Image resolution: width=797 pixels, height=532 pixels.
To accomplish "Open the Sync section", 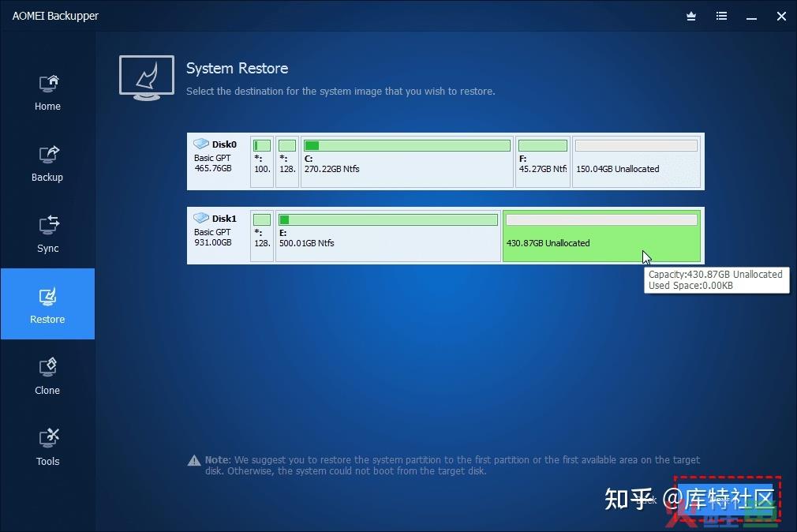I will [x=47, y=234].
